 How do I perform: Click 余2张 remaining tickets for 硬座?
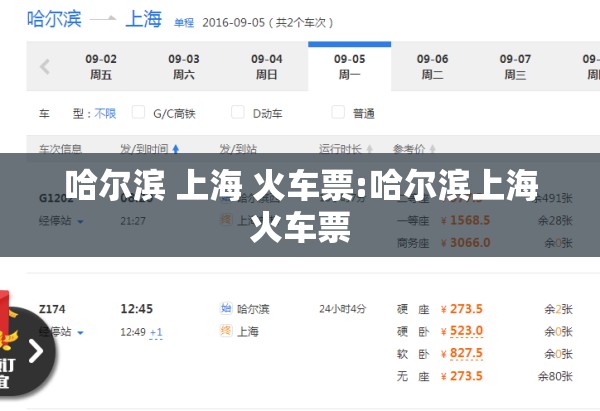(559, 309)
